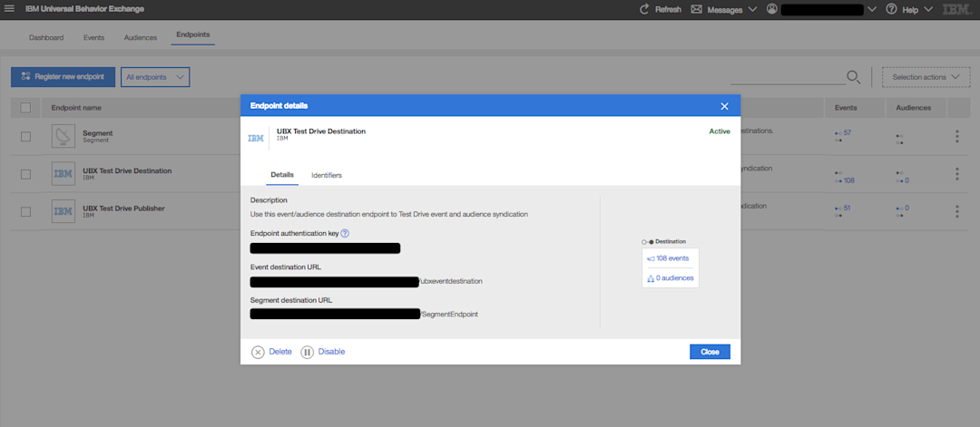The height and width of the screenshot is (427, 980).
Task: Click the Delete circle-x icon
Action: (258, 352)
